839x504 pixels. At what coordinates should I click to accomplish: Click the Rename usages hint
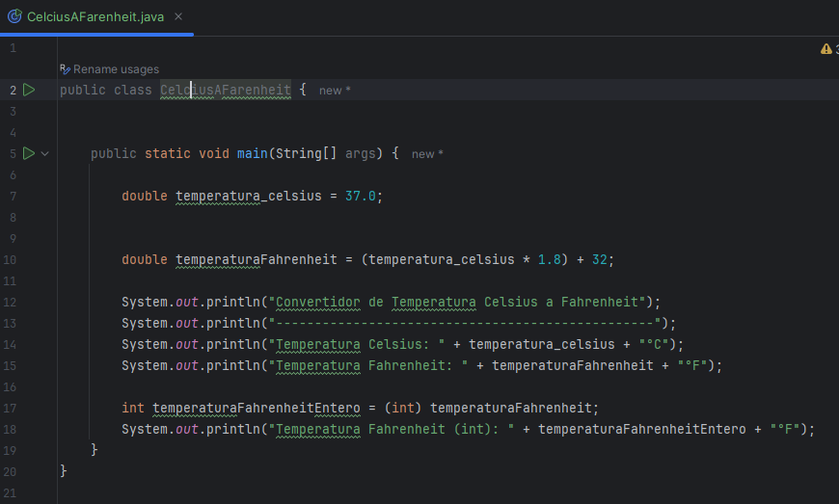[x=110, y=69]
